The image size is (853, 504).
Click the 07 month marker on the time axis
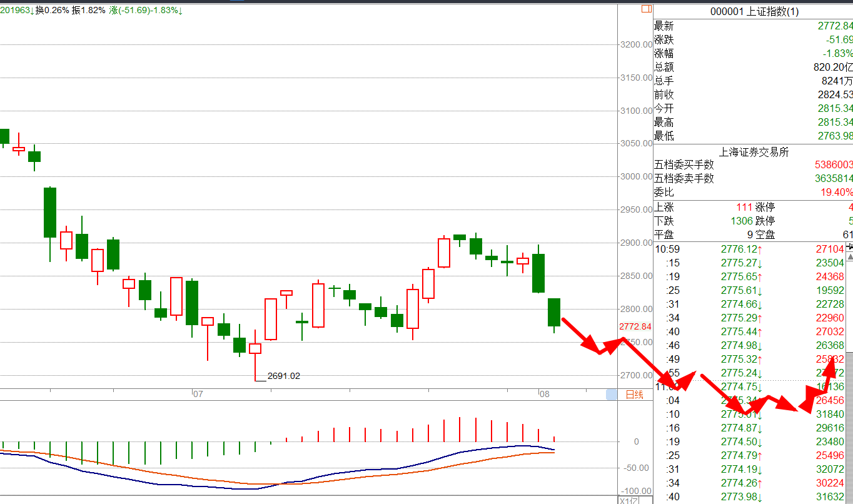tap(198, 394)
